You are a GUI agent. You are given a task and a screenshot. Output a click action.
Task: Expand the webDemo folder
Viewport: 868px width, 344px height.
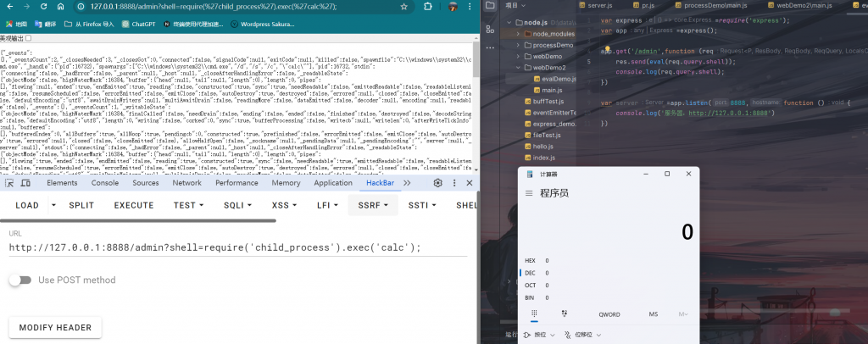[x=518, y=57]
